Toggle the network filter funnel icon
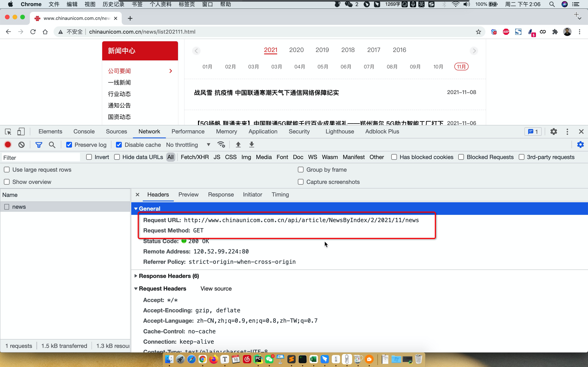588x367 pixels. (x=39, y=145)
